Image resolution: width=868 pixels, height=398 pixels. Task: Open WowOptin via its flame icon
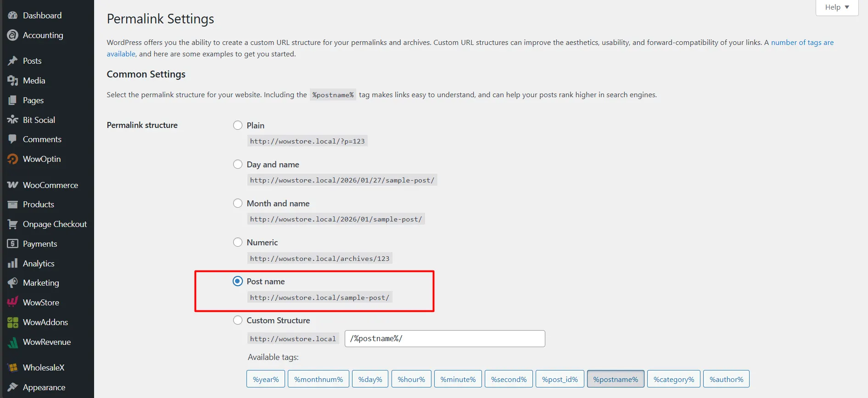click(x=12, y=159)
